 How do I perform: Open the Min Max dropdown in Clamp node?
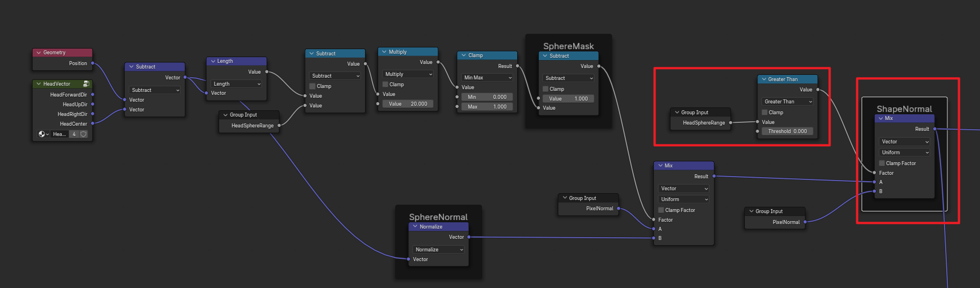click(x=487, y=78)
